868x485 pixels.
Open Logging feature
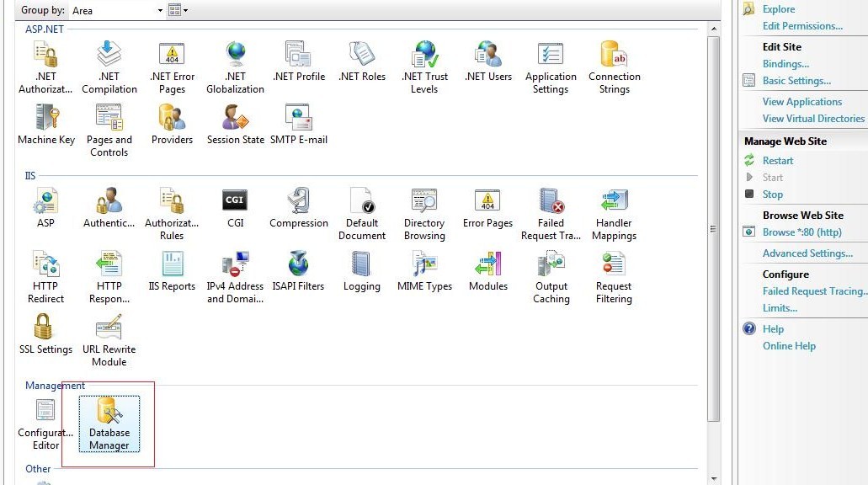361,271
